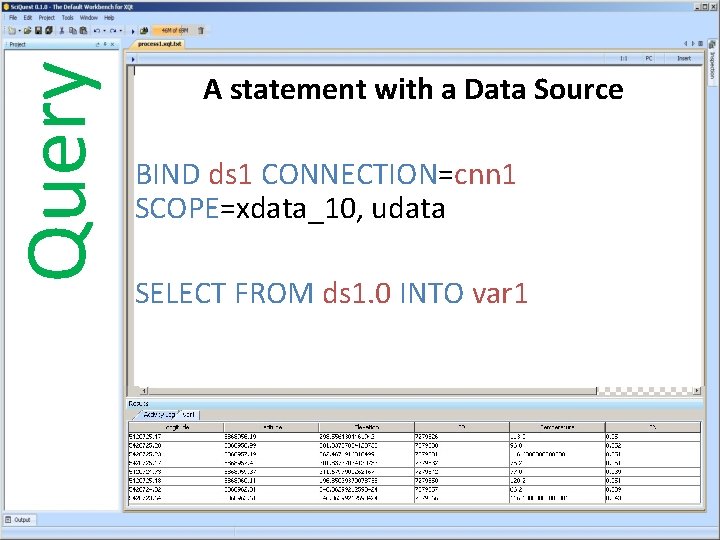Click the editor horizontal scrollbar thumb
The image size is (720, 540).
pos(372,391)
